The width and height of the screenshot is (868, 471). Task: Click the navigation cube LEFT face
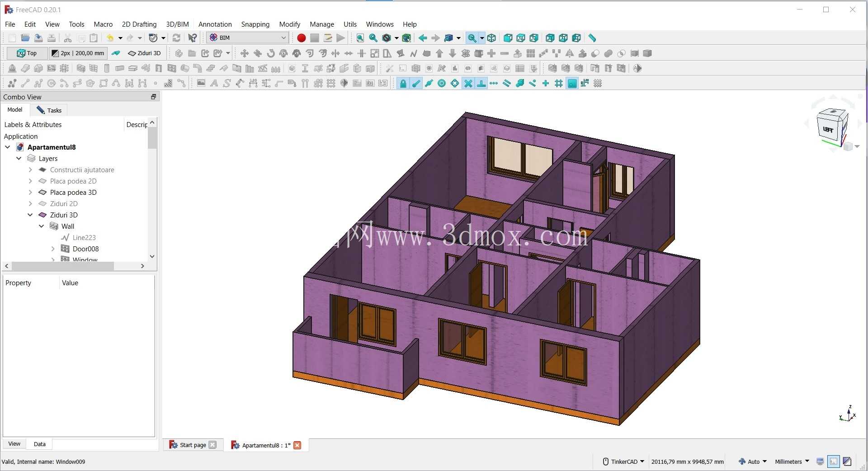pos(828,130)
